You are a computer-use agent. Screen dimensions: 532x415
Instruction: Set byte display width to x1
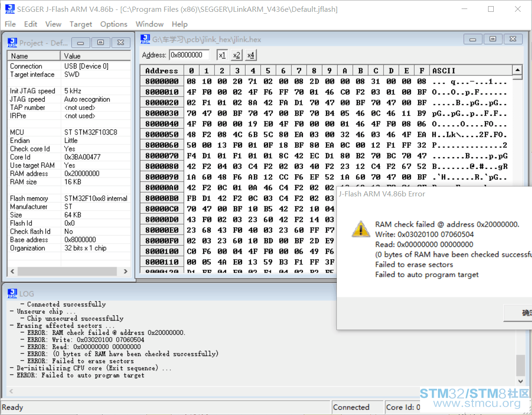click(x=222, y=55)
